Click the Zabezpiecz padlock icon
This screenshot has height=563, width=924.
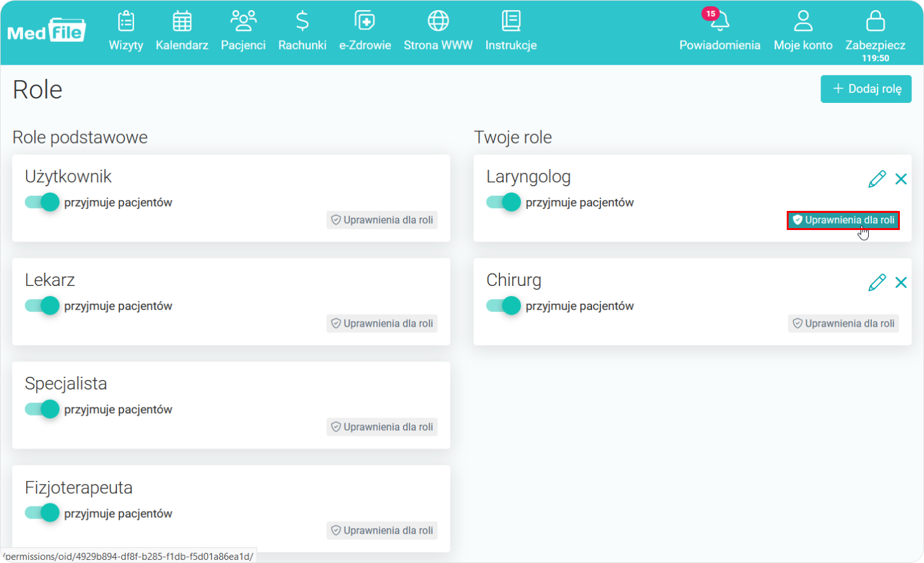(875, 22)
